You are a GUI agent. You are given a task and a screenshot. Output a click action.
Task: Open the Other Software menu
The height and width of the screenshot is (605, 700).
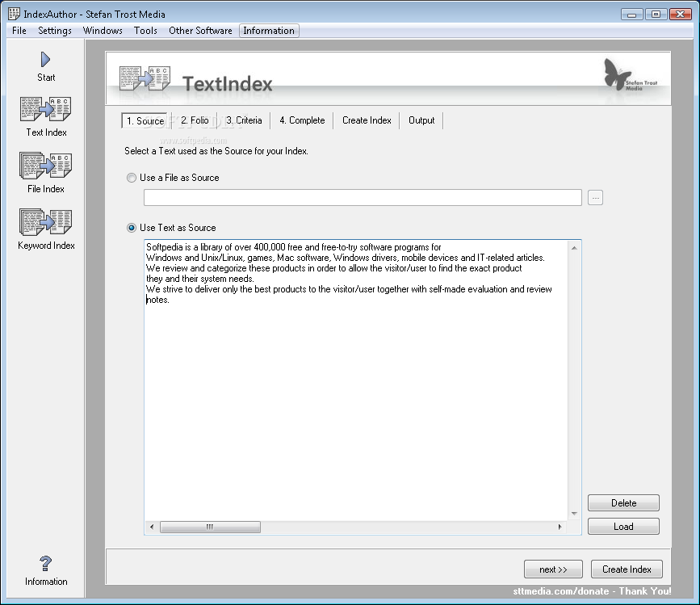(200, 31)
